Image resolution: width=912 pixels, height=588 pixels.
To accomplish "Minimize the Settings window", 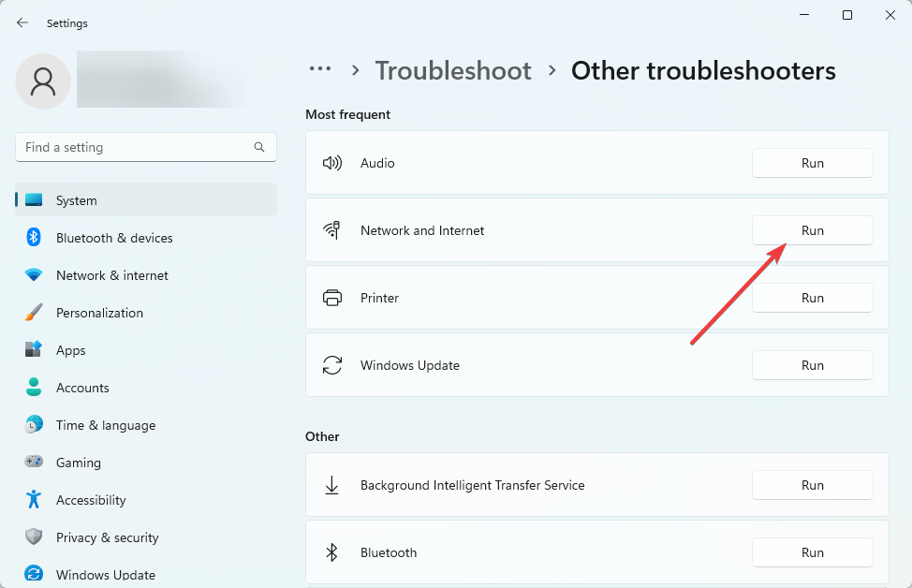I will pos(804,15).
